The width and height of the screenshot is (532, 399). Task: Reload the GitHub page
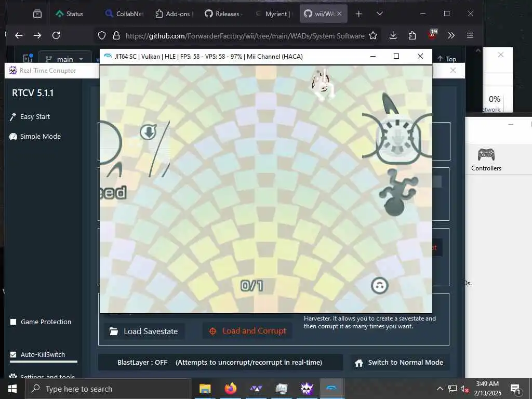tap(56, 35)
